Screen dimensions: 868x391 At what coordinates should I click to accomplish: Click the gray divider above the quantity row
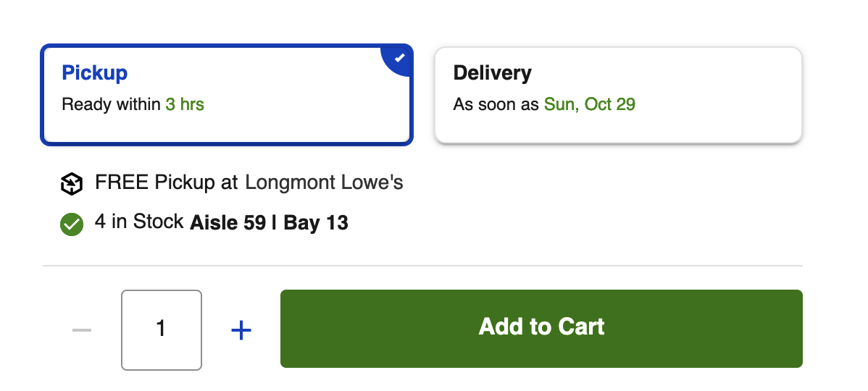coord(422,266)
